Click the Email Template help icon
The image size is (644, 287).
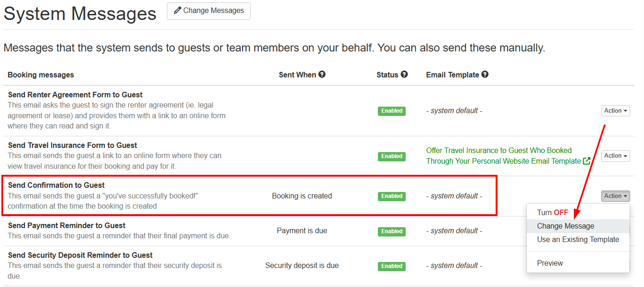point(485,74)
